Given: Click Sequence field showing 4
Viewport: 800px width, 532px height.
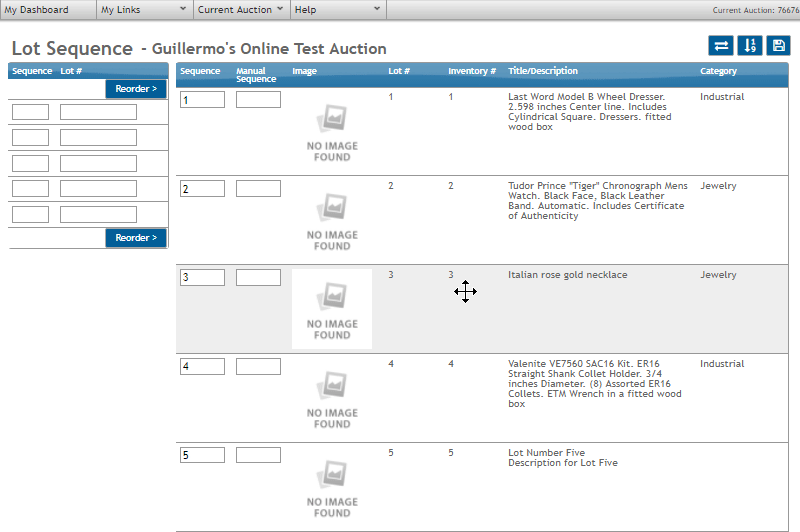Looking at the screenshot, I should click(203, 367).
